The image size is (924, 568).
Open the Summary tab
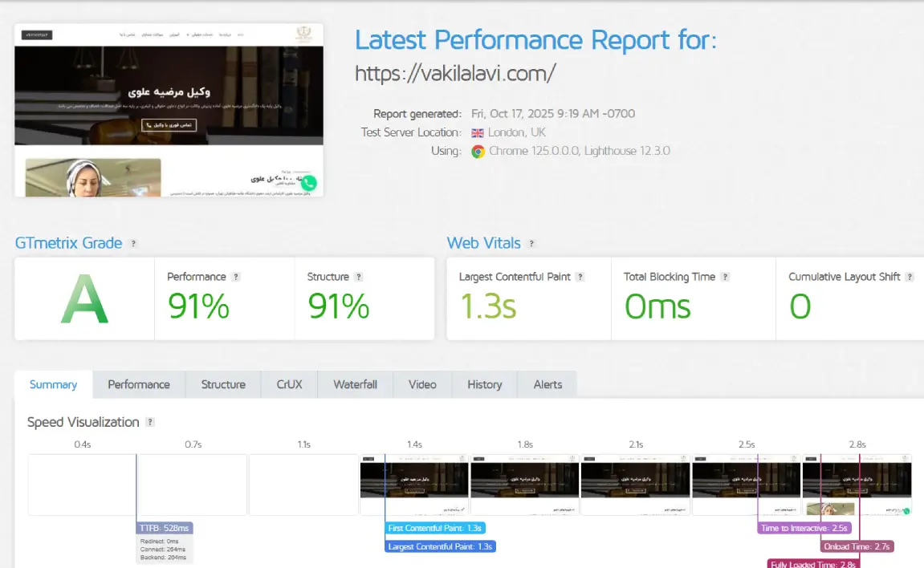coord(53,384)
